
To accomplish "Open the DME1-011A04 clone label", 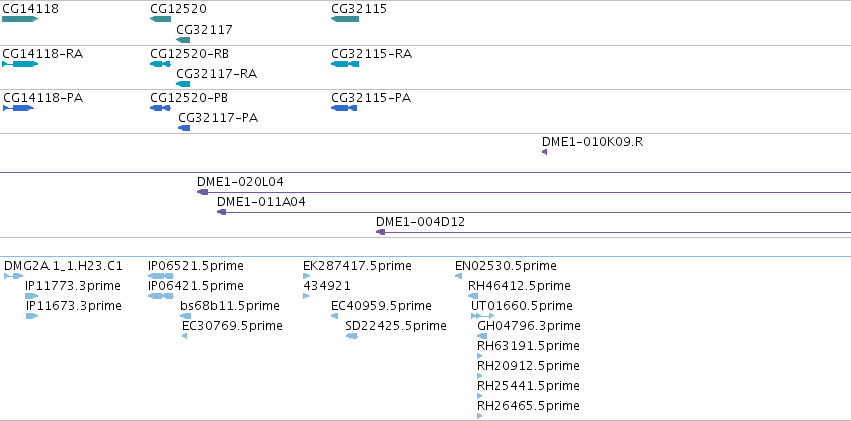I will (x=261, y=201).
